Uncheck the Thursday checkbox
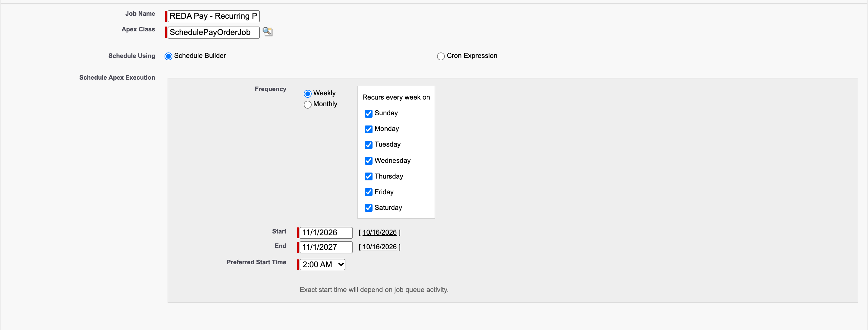 tap(369, 176)
